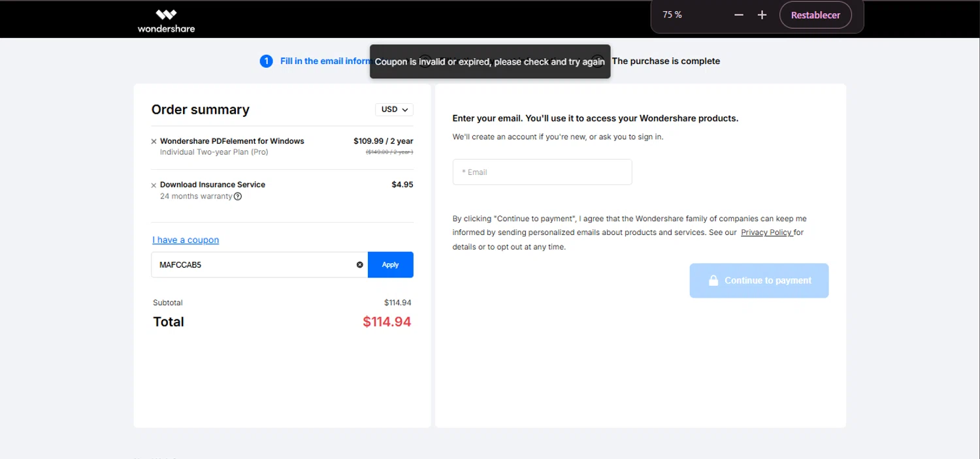Click Individual Two-year Plan (Pro) text
This screenshot has width=980, height=459.
tap(214, 152)
